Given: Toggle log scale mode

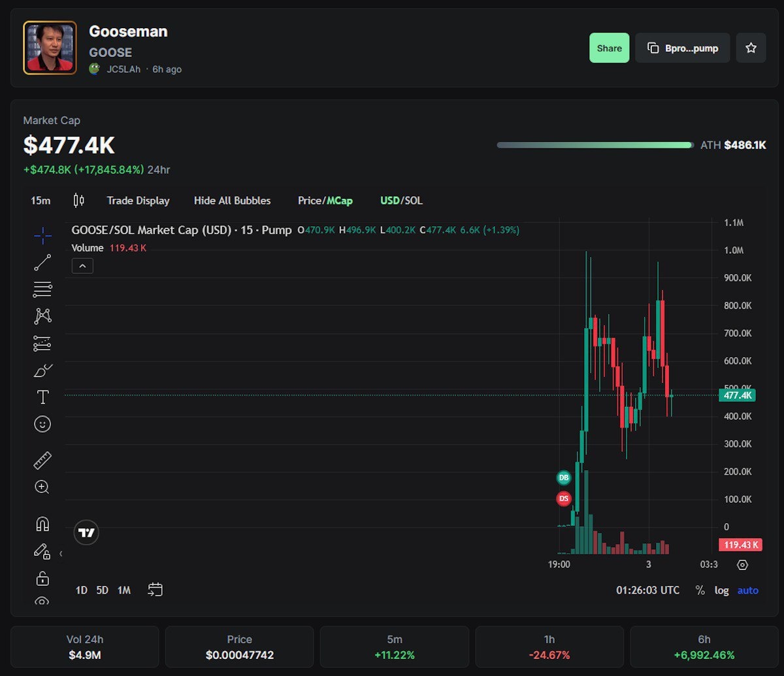Looking at the screenshot, I should [x=721, y=590].
